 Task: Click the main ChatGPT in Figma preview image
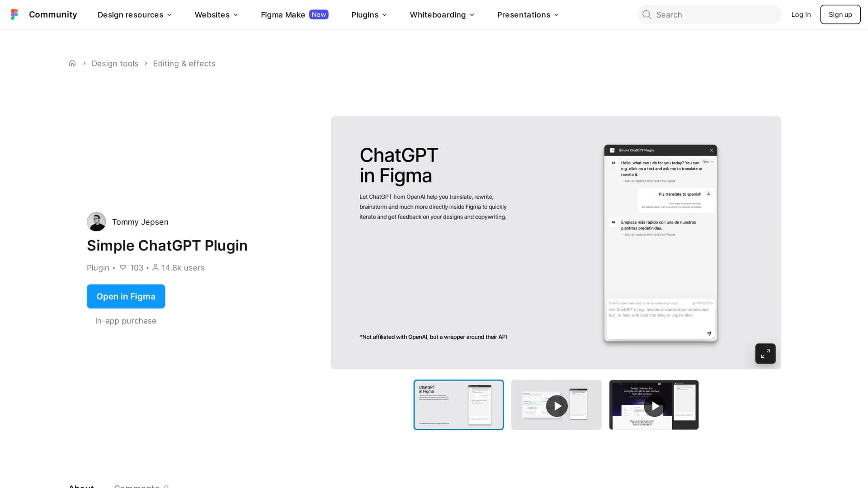click(x=556, y=243)
